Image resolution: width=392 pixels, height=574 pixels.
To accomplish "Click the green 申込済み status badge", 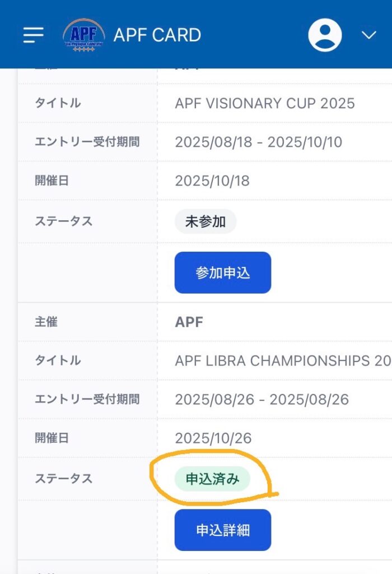I will point(212,480).
